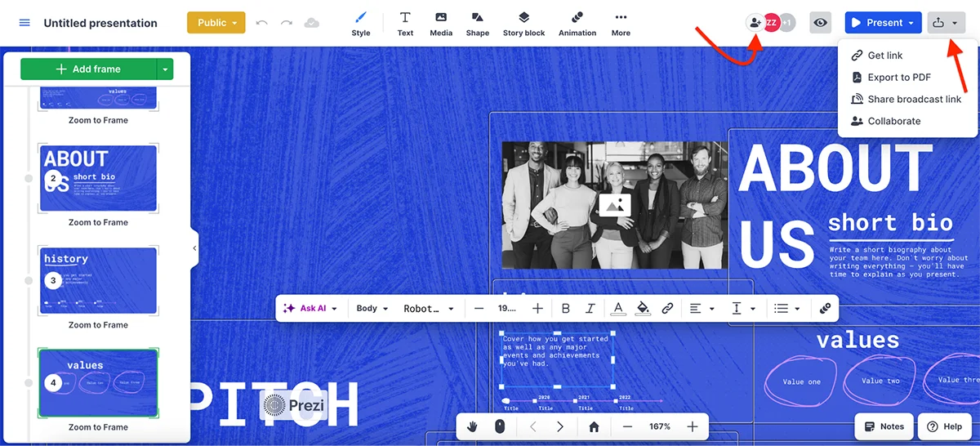
Task: Select frame 3 history thumbnail
Action: [98, 281]
